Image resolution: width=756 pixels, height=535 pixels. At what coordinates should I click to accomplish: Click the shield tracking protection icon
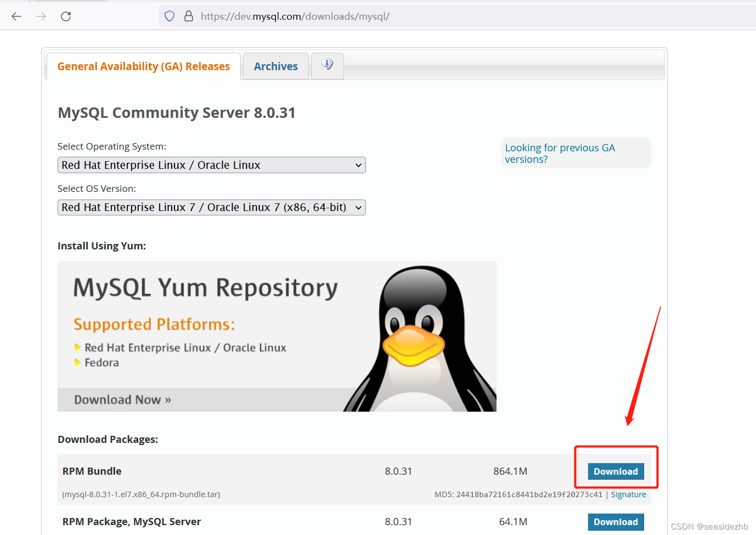pyautogui.click(x=170, y=16)
